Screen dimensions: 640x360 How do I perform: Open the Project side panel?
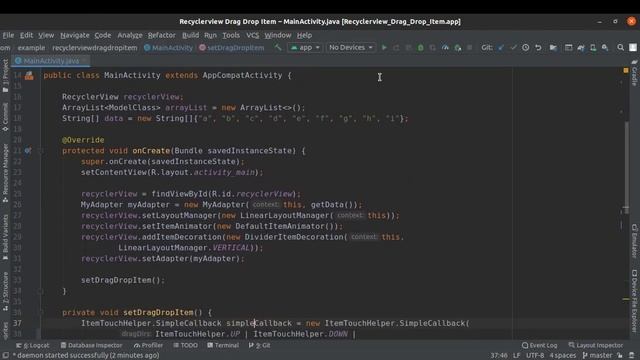pos(5,76)
